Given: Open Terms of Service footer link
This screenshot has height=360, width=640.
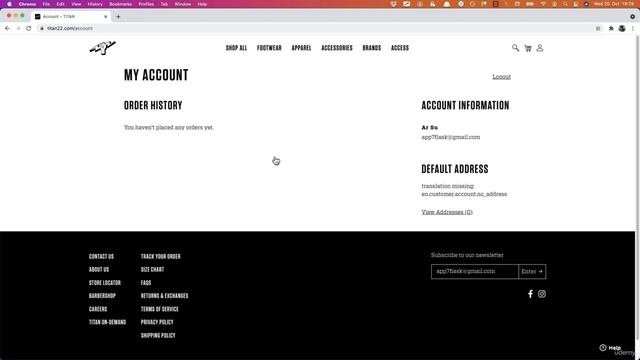Looking at the screenshot, I should (160, 309).
